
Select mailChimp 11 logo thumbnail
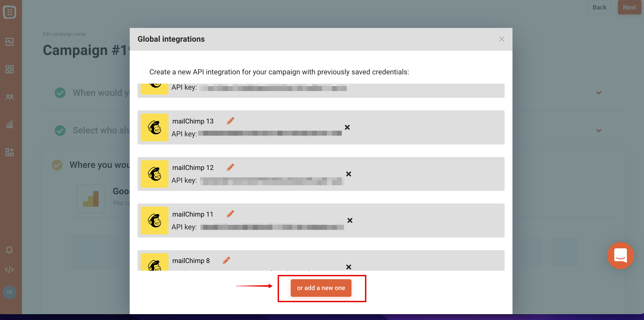[154, 220]
